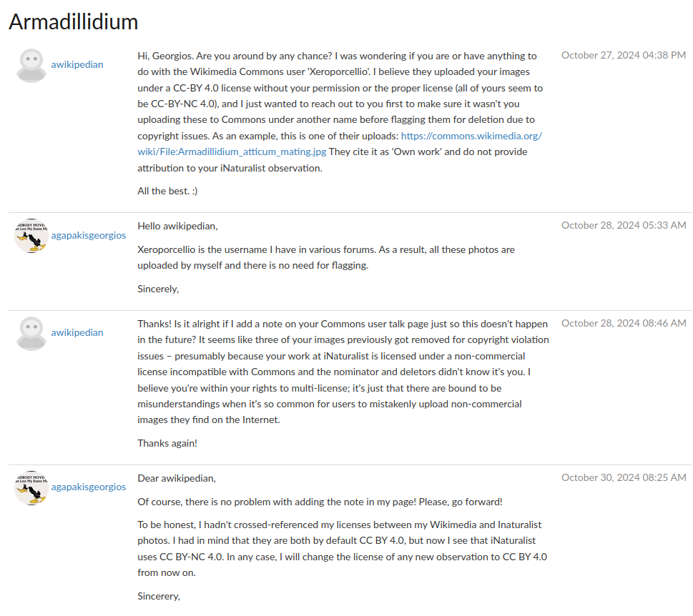The height and width of the screenshot is (616, 693).
Task: Open awikipedian username link on 08:46 AM message
Action: 77,332
